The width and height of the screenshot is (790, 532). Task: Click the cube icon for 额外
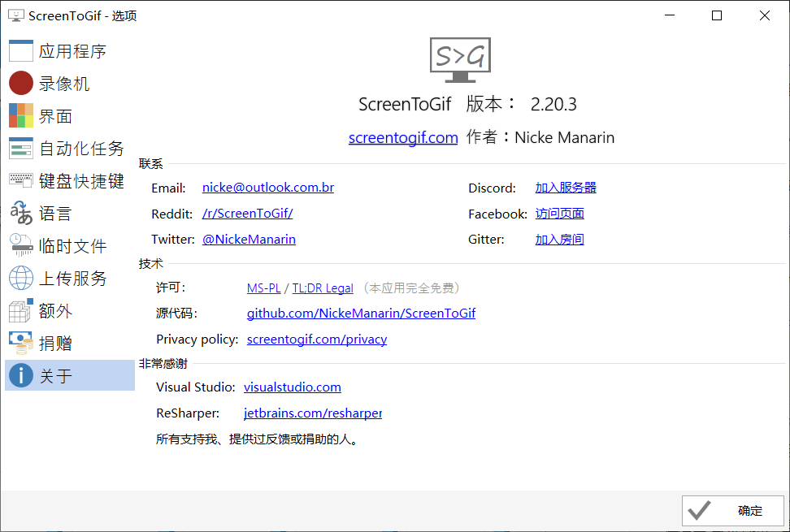20,310
